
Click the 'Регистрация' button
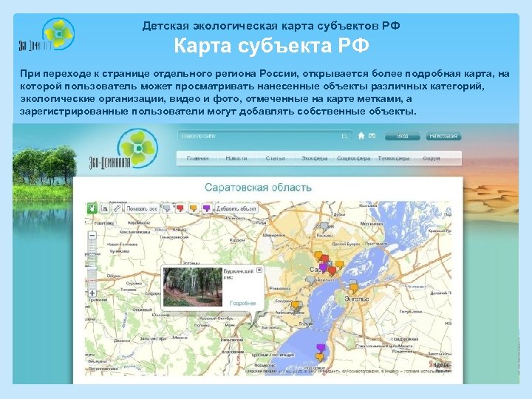coord(443,136)
